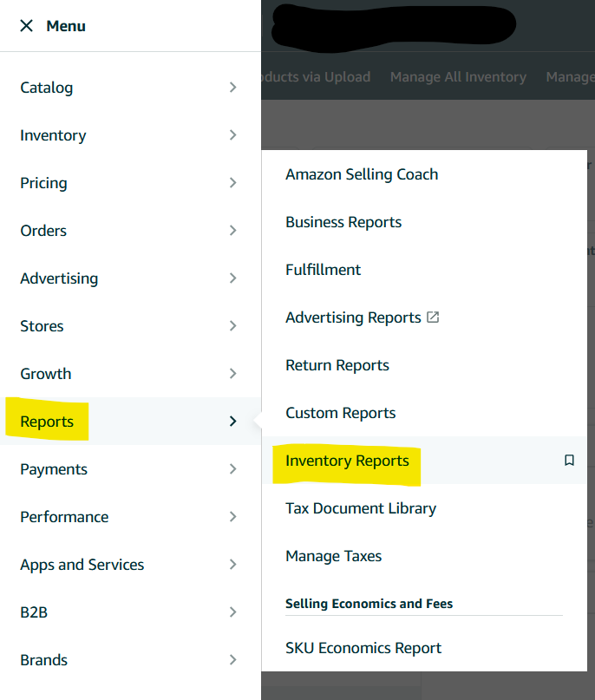This screenshot has height=700, width=595.
Task: Expand the Orders chevron arrow
Action: 232,231
